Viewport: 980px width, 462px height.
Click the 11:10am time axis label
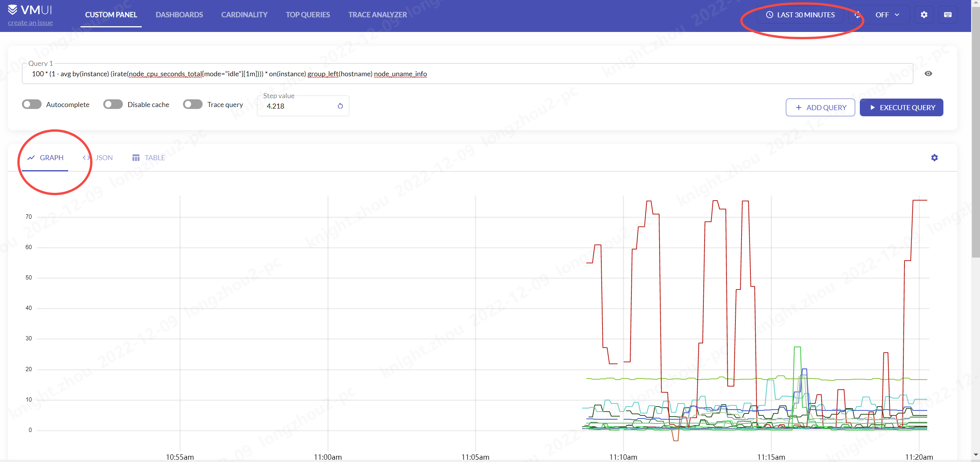(x=623, y=457)
